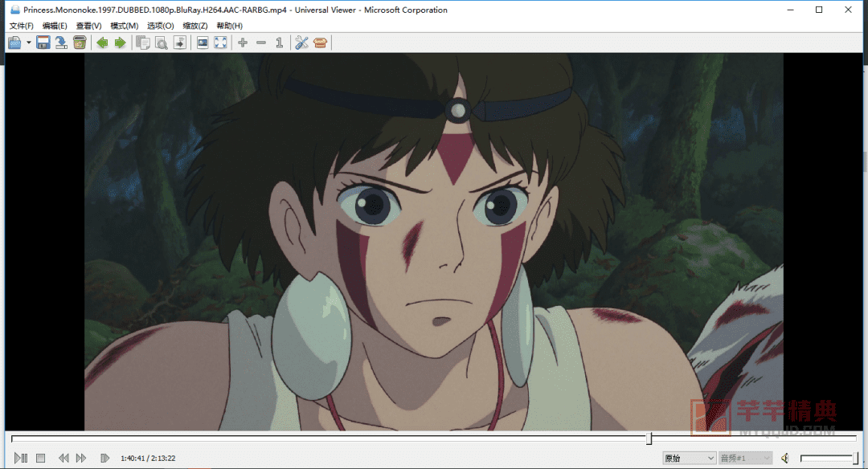Image resolution: width=868 pixels, height=469 pixels.
Task: Toggle play/pause playback button
Action: [21, 458]
